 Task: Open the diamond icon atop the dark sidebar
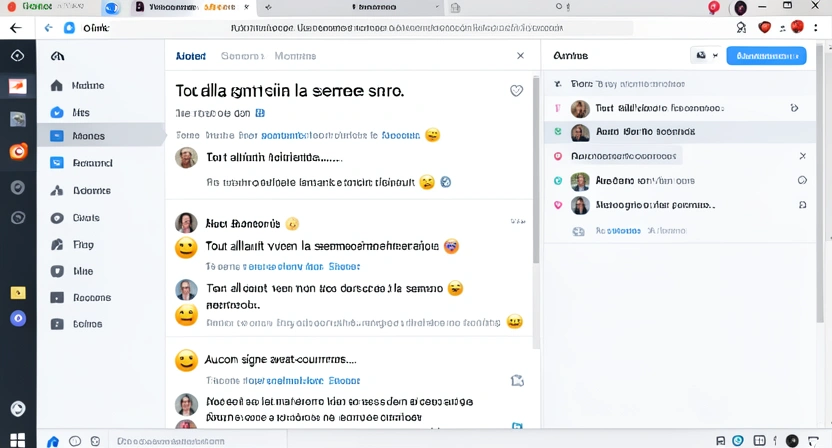18,55
